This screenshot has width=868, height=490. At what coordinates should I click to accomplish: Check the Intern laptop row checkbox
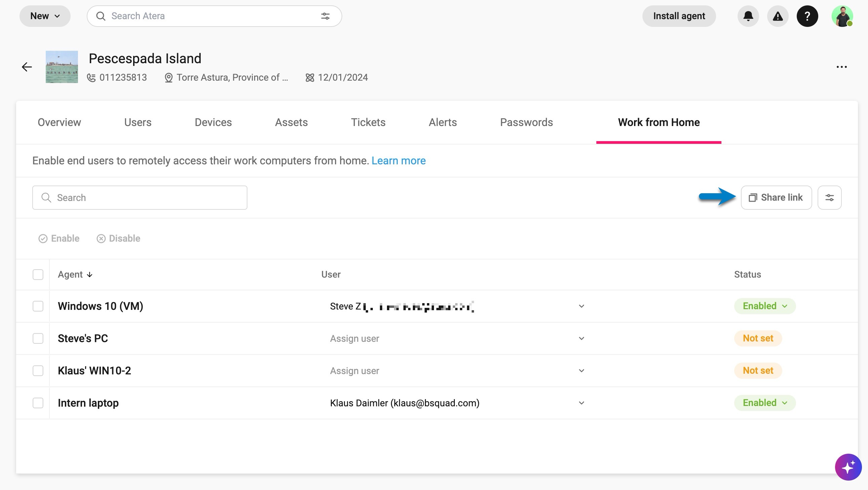pos(38,403)
